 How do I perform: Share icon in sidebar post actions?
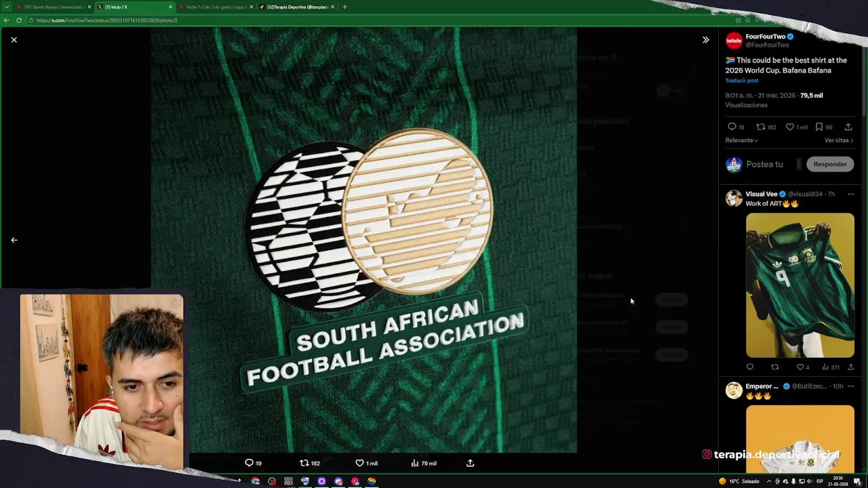pos(848,127)
